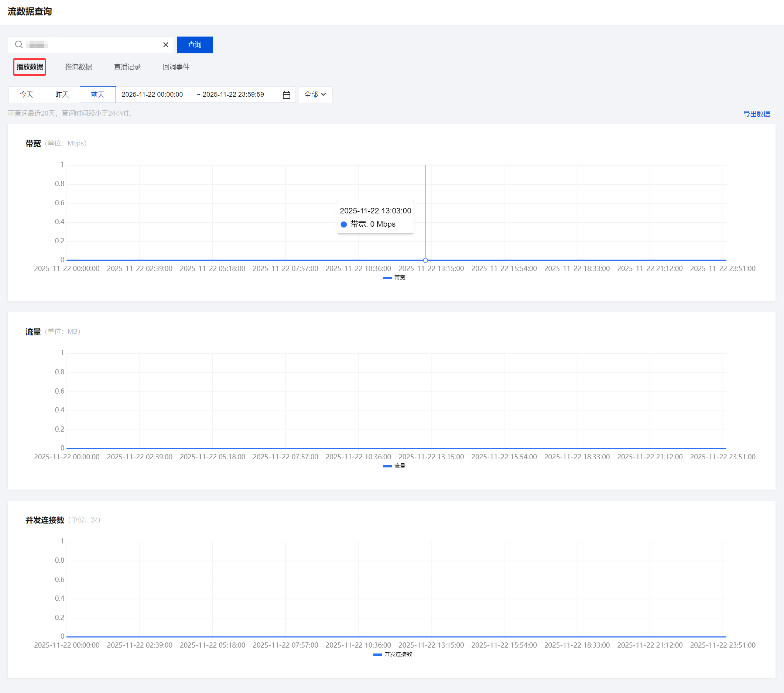Click the search magnifier icon
This screenshot has height=693, width=784.
pos(18,44)
